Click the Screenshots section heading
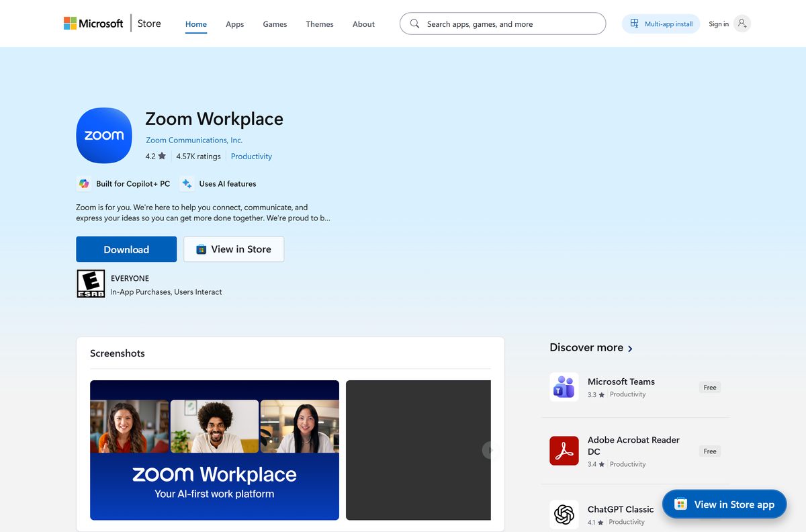The height and width of the screenshot is (532, 806). 118,353
